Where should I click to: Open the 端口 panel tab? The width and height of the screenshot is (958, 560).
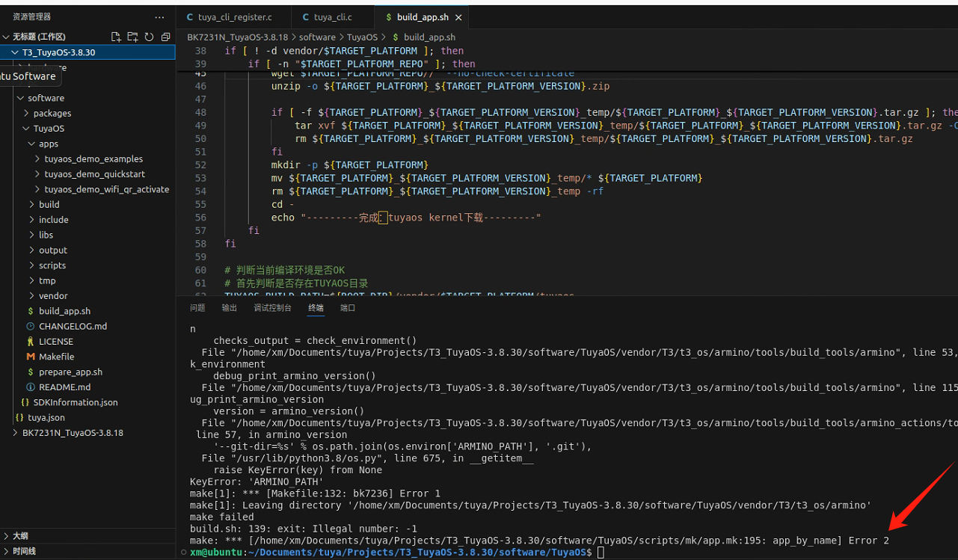348,308
